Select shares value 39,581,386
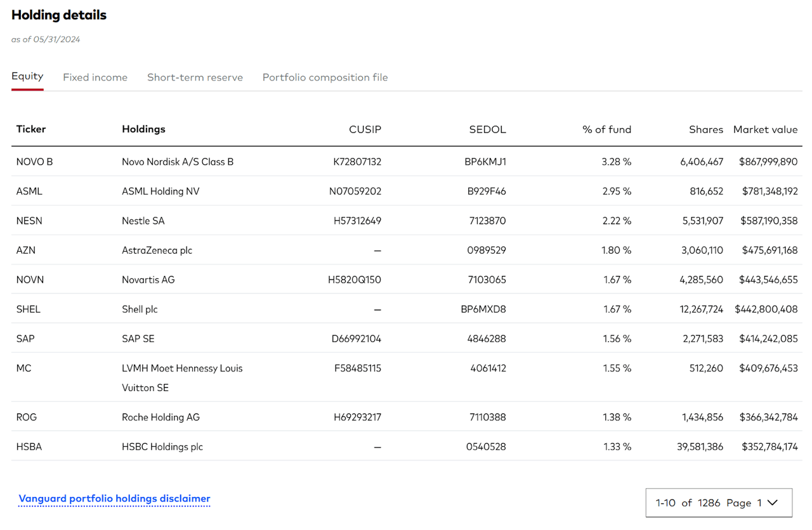This screenshot has width=812, height=530. [700, 447]
